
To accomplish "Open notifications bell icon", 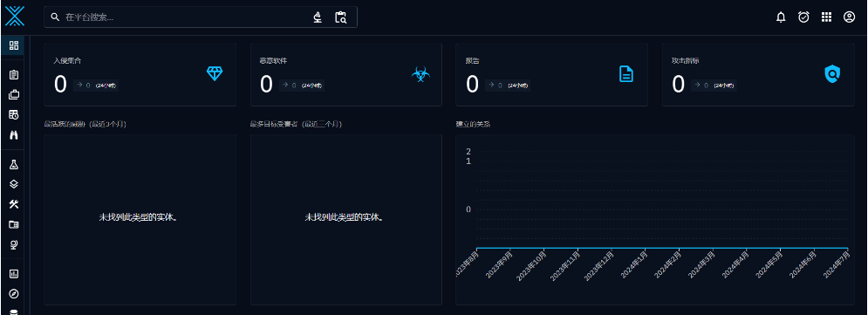I will 781,17.
